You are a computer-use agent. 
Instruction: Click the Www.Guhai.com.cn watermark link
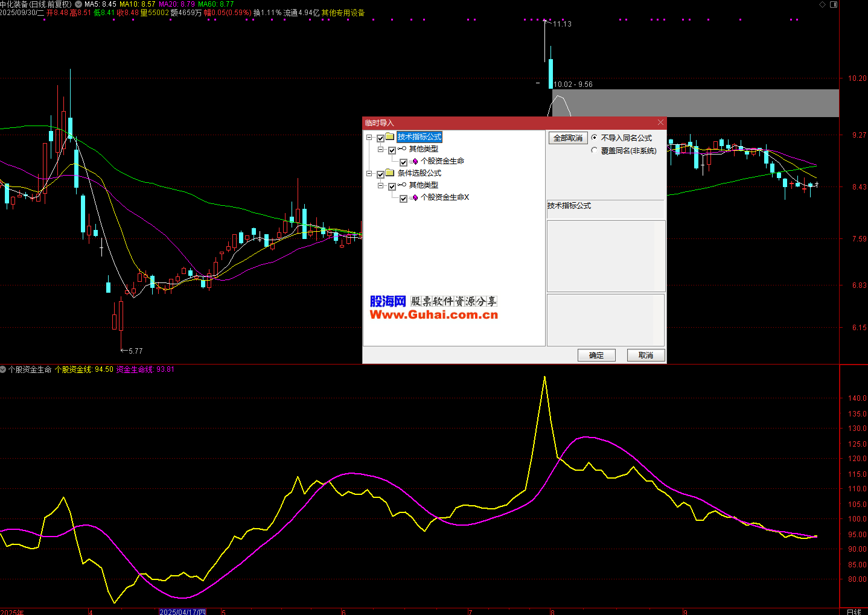[433, 314]
